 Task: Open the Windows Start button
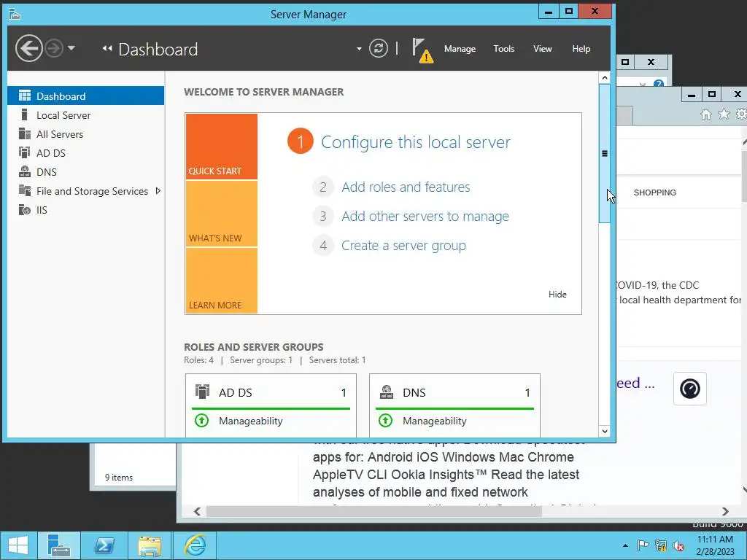click(x=18, y=545)
